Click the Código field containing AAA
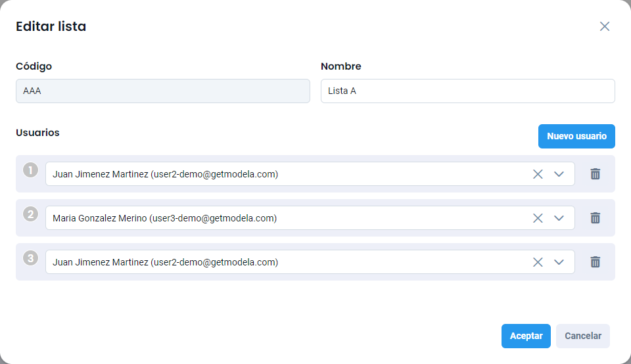This screenshot has height=364, width=631. click(x=162, y=91)
